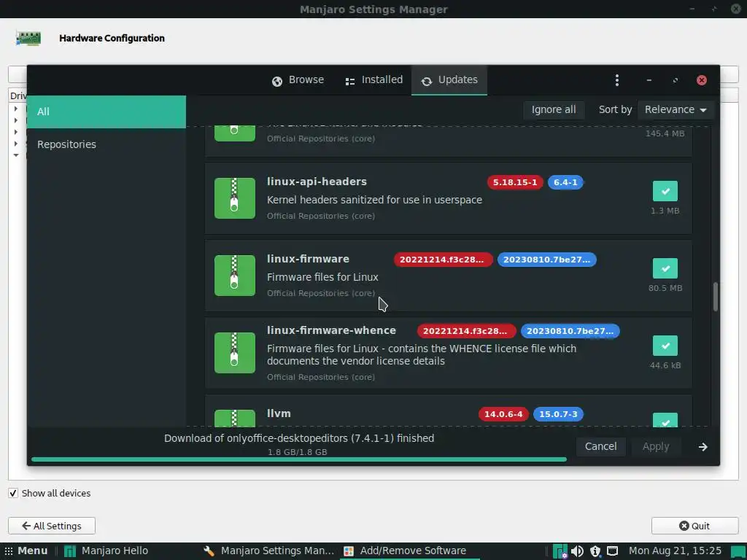The image size is (747, 560).
Task: Select Repositories in the sidebar
Action: pos(107,144)
